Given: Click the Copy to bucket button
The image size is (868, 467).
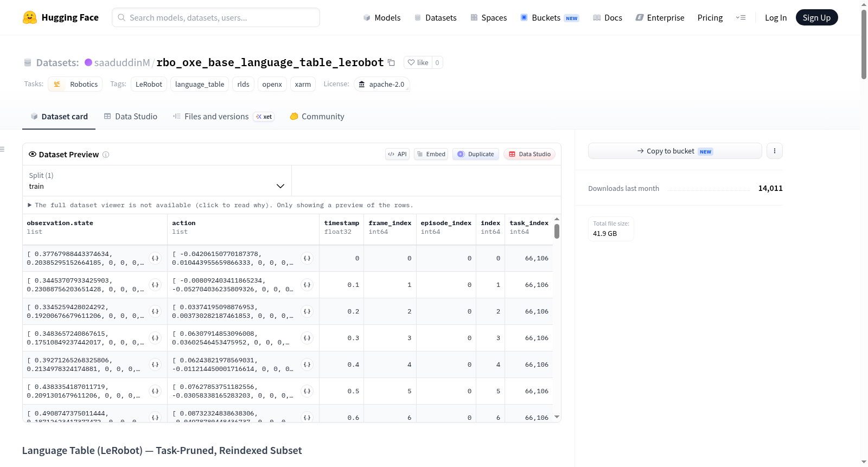Looking at the screenshot, I should pyautogui.click(x=675, y=151).
